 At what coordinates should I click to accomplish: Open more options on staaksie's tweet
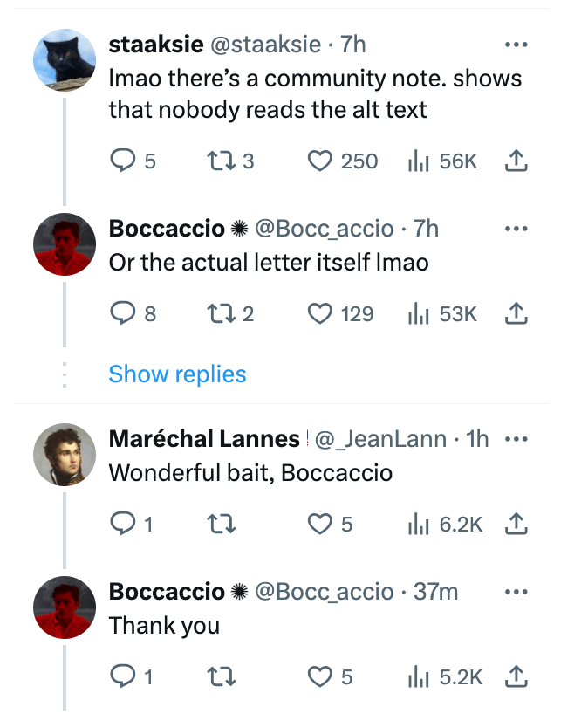(516, 44)
